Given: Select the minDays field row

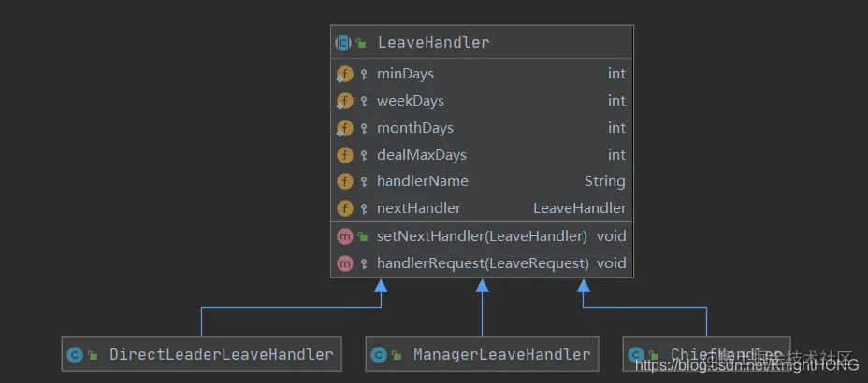Looking at the screenshot, I should (x=482, y=74).
